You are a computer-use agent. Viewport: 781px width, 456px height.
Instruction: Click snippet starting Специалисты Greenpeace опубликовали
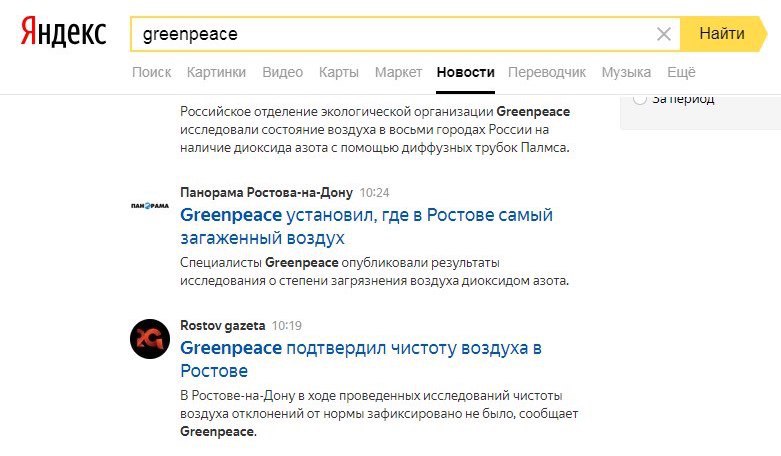[374, 271]
